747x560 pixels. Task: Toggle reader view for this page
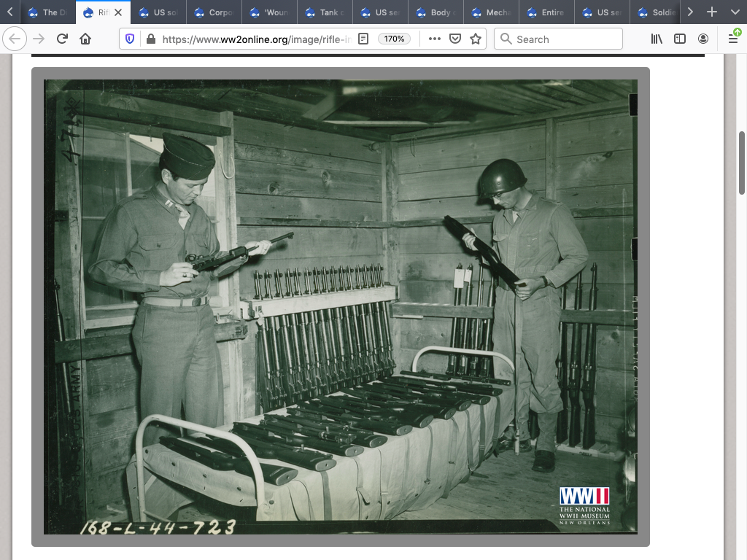[x=363, y=39]
